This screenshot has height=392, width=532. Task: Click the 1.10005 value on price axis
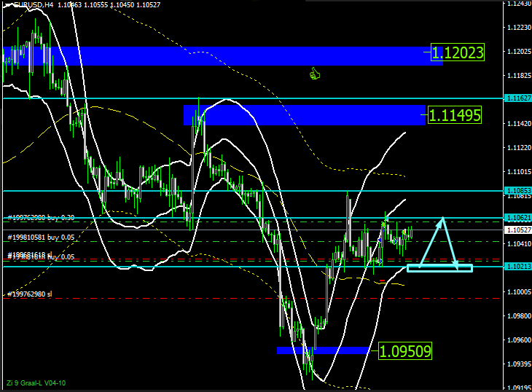(519, 291)
